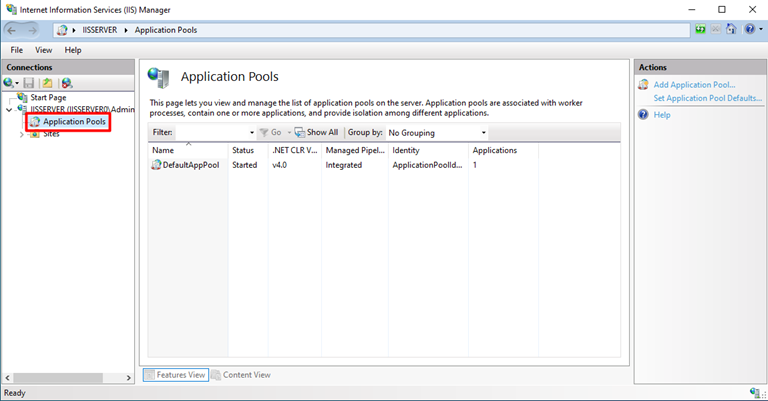768x401 pixels.
Task: Click the Delete Connection icon in Connections toolbar
Action: pyautogui.click(x=67, y=83)
